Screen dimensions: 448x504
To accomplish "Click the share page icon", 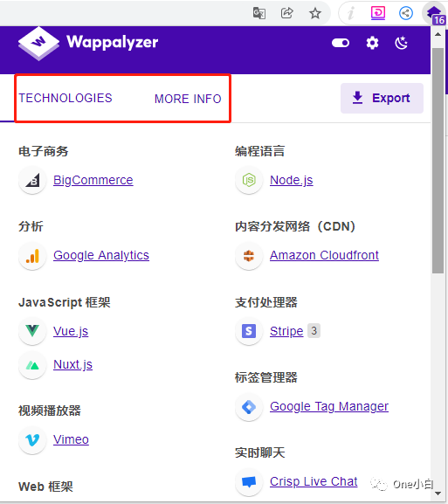I will pyautogui.click(x=287, y=13).
